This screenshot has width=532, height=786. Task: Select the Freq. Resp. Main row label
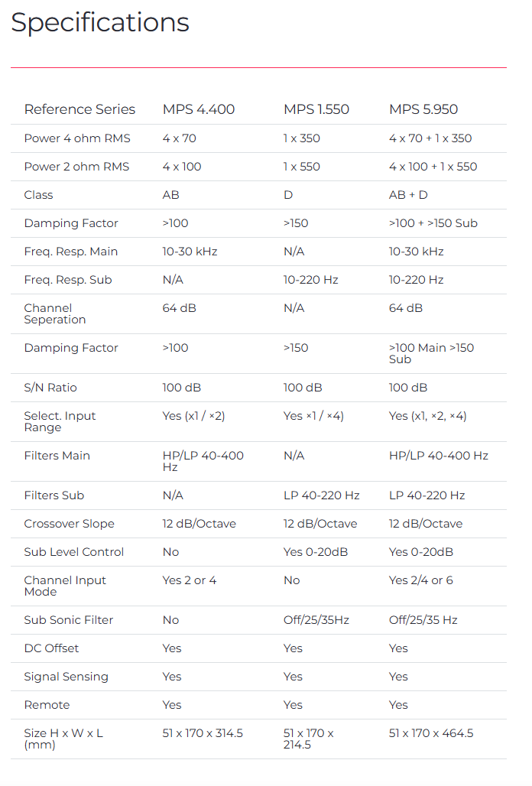tap(71, 252)
